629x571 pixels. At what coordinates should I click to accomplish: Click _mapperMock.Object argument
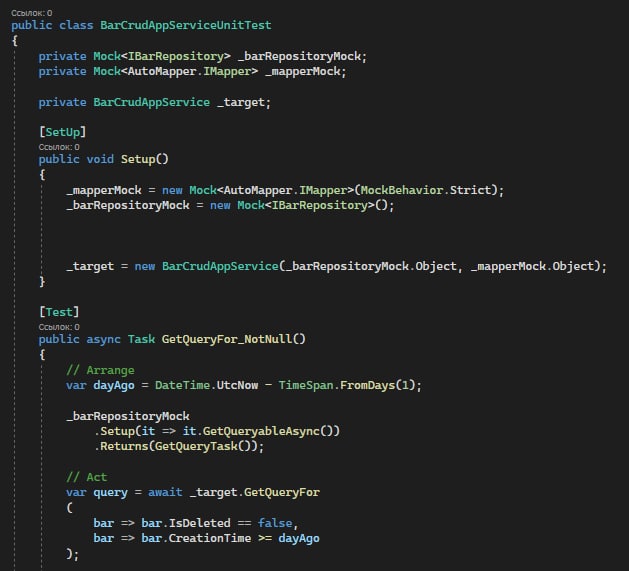pos(535,266)
